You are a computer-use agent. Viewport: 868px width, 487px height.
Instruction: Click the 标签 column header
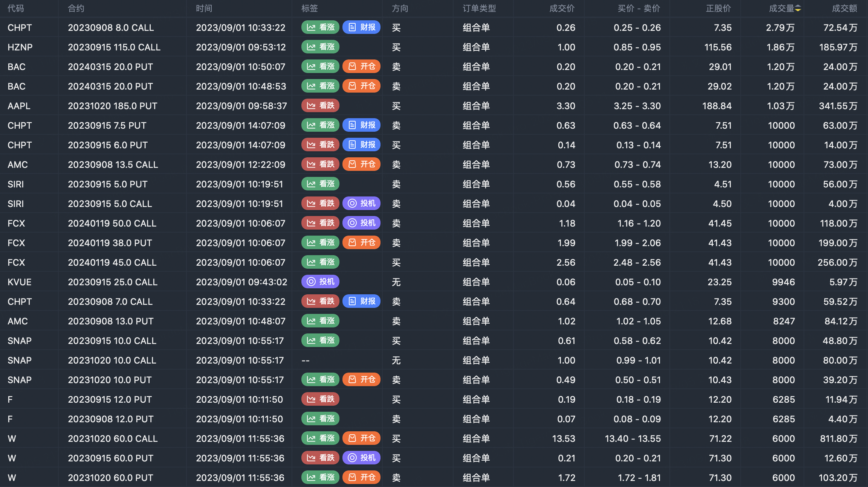tap(310, 8)
